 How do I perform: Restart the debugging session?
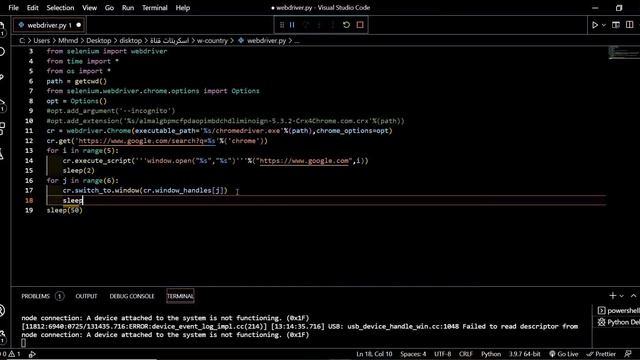pos(346,25)
